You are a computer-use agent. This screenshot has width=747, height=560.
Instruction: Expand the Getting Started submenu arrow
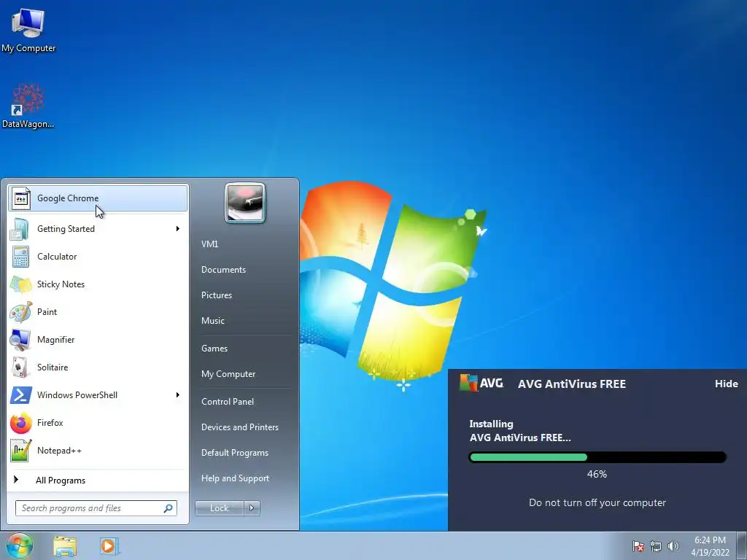(178, 229)
